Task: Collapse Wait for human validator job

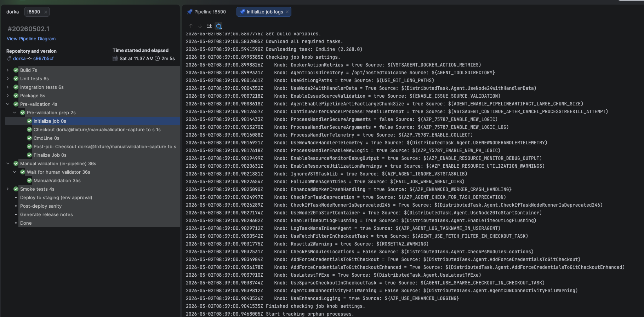Action: 15,172
